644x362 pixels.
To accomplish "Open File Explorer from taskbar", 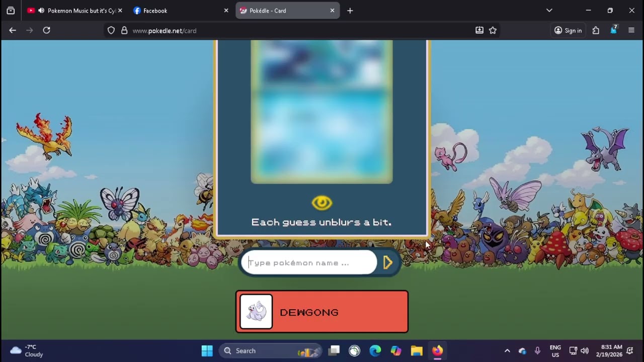I will pos(417,351).
